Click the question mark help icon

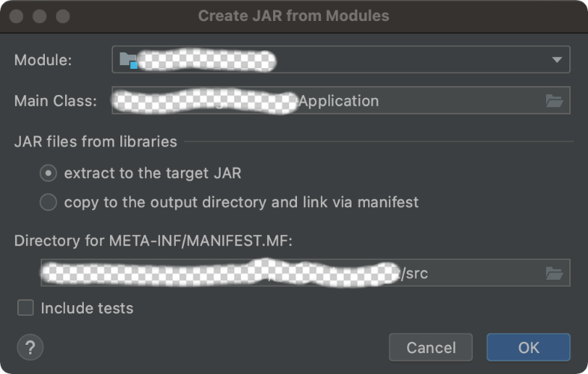pos(30,347)
